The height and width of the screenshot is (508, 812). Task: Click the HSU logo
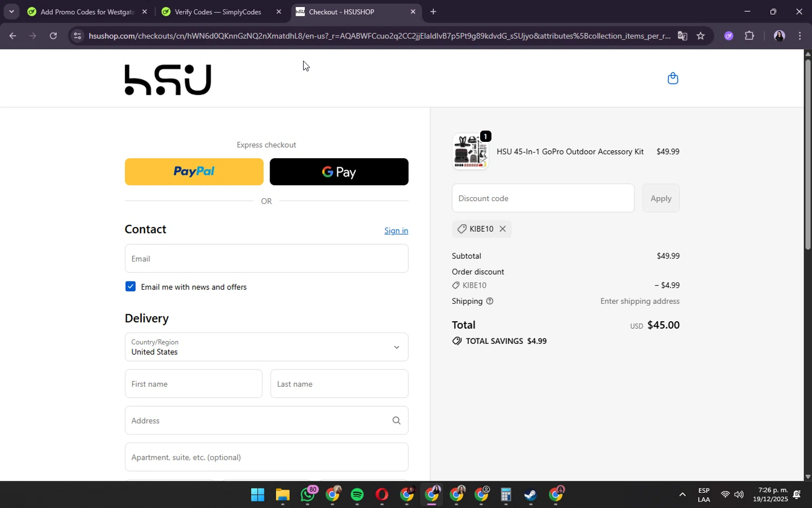(168, 80)
